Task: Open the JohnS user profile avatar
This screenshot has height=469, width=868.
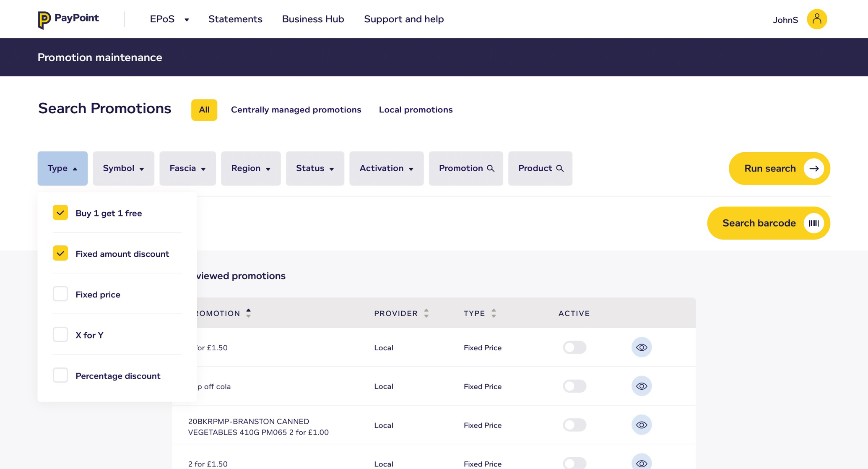Action: click(816, 19)
